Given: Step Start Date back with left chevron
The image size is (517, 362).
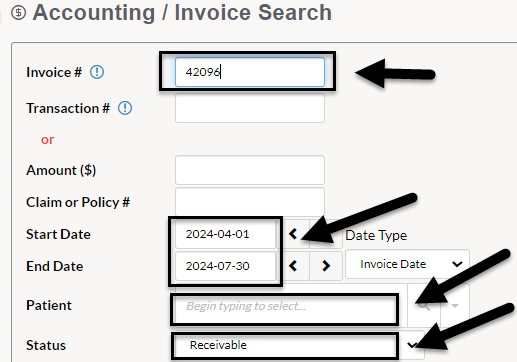Looking at the screenshot, I should pos(293,234).
